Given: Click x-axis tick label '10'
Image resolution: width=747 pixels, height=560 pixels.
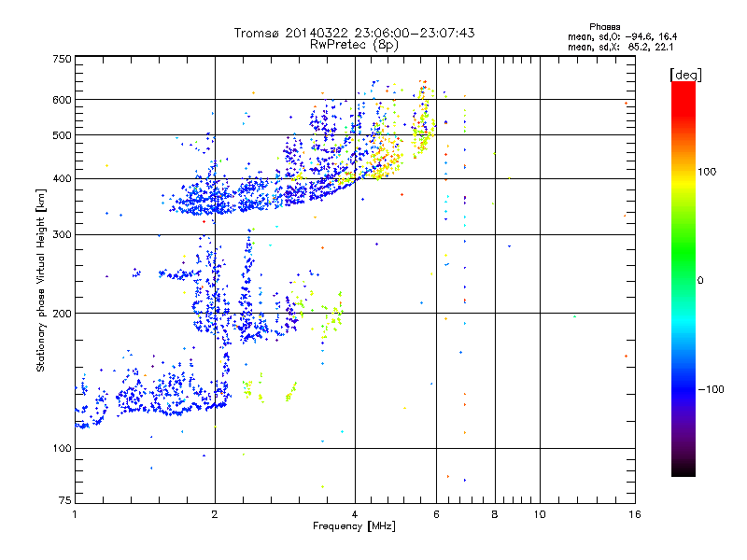Looking at the screenshot, I should 540,514.
